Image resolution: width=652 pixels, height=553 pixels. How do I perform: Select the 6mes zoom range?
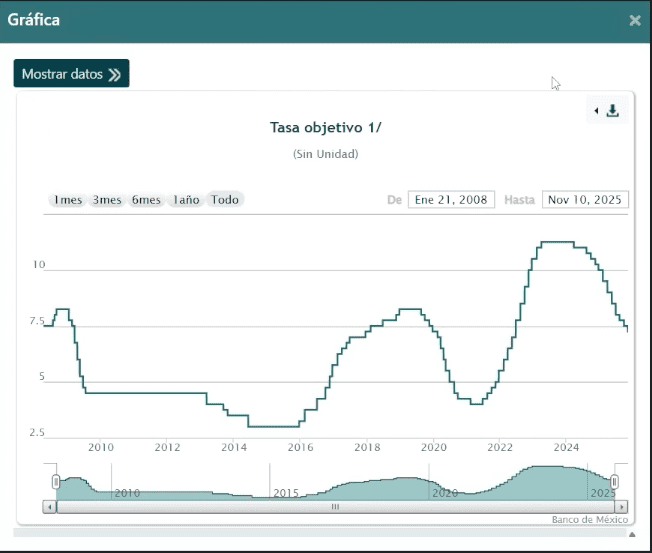click(146, 200)
